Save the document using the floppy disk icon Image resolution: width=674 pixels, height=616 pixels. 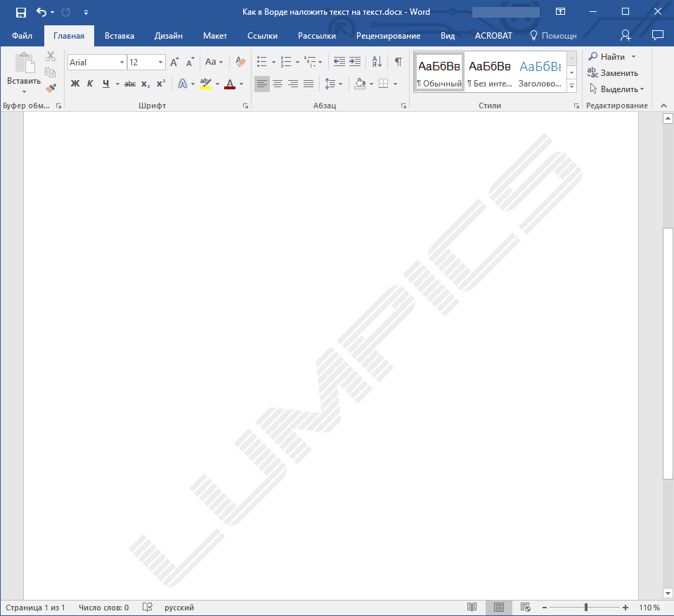[21, 12]
